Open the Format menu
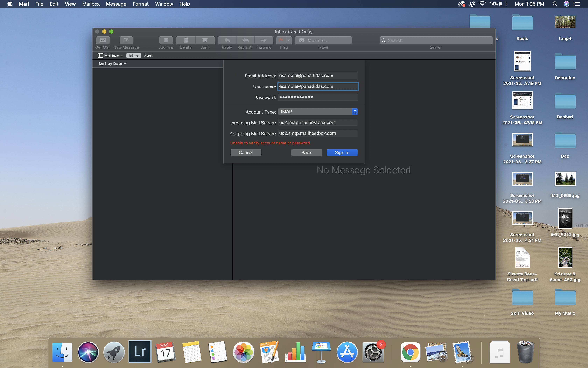588x368 pixels. tap(141, 4)
